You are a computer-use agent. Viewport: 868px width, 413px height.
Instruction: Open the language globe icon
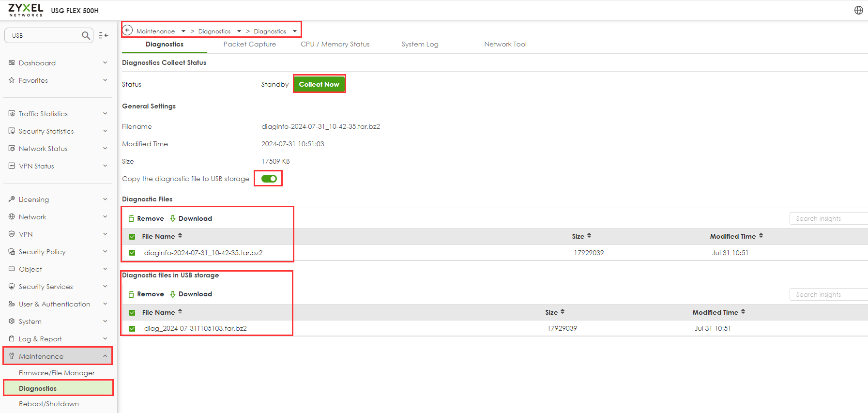tap(858, 10)
